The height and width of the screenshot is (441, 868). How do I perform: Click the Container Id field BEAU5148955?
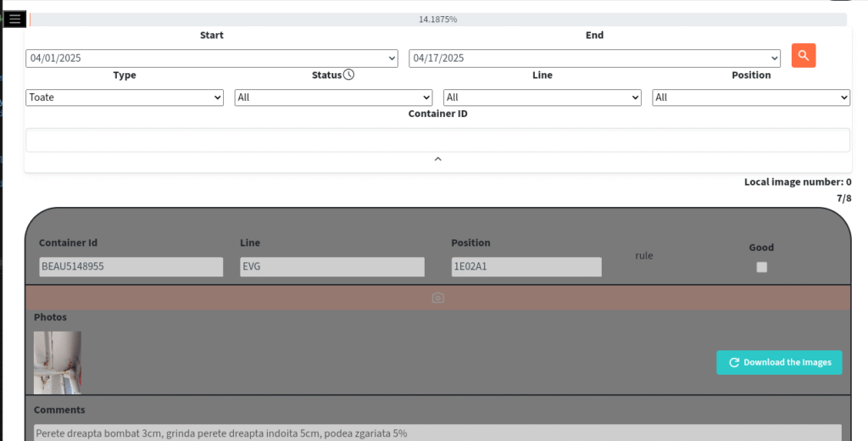pyautogui.click(x=131, y=266)
